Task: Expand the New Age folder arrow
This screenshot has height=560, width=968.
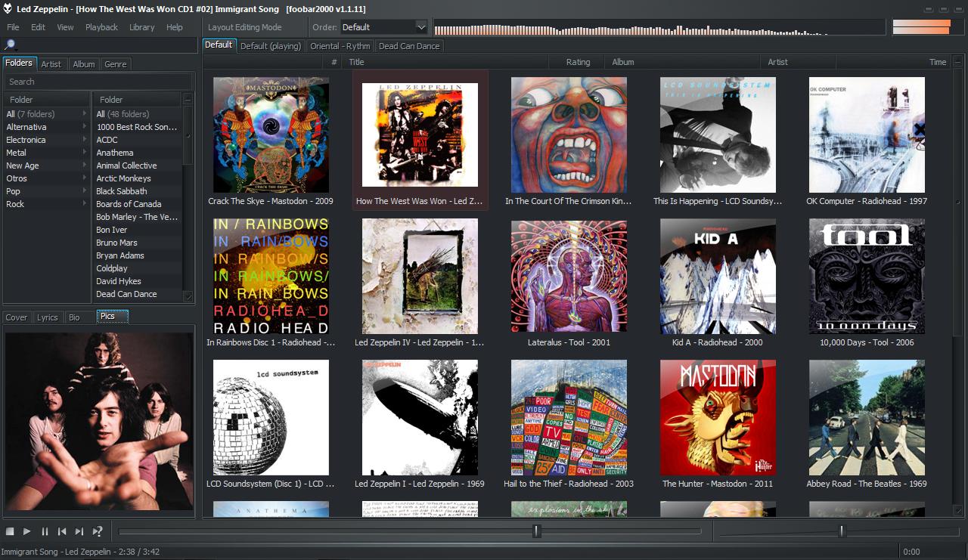Action: point(84,166)
